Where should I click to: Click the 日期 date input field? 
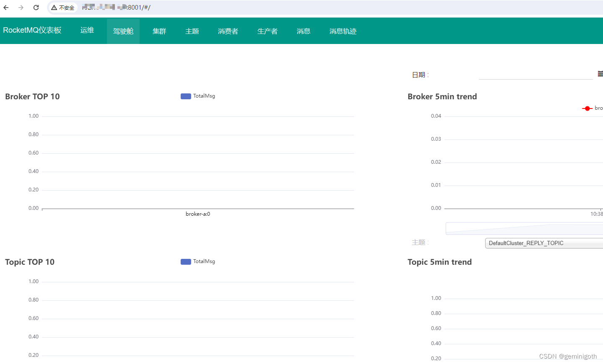[x=535, y=74]
